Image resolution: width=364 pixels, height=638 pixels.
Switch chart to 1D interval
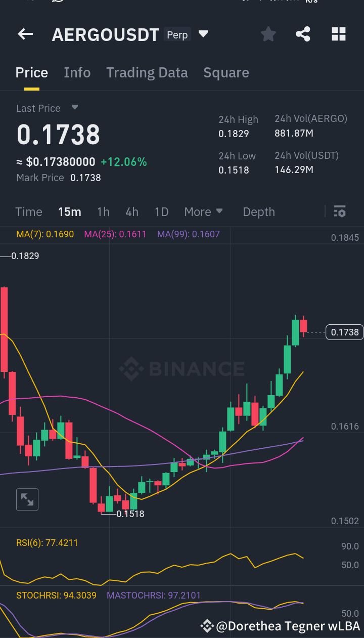pos(161,211)
